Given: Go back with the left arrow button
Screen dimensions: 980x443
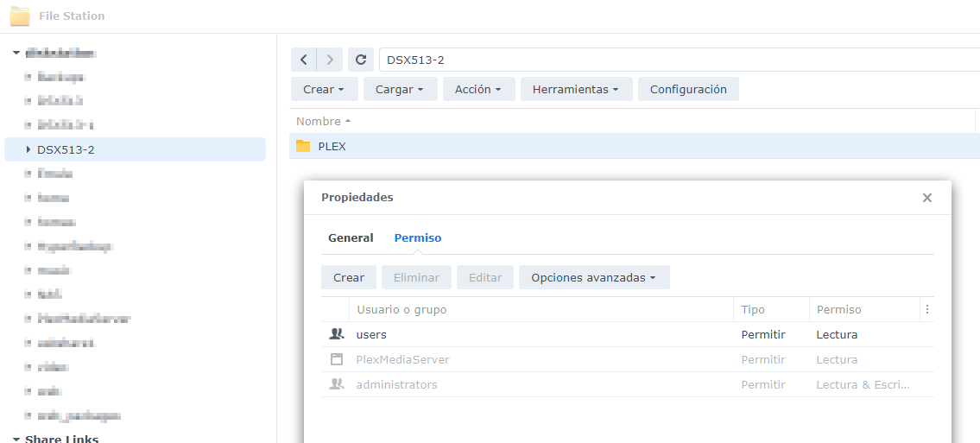Looking at the screenshot, I should pos(304,60).
